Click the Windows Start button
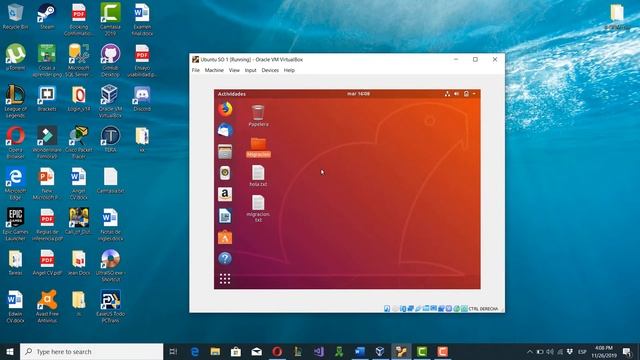Image resolution: width=640 pixels, height=360 pixels. 10,351
